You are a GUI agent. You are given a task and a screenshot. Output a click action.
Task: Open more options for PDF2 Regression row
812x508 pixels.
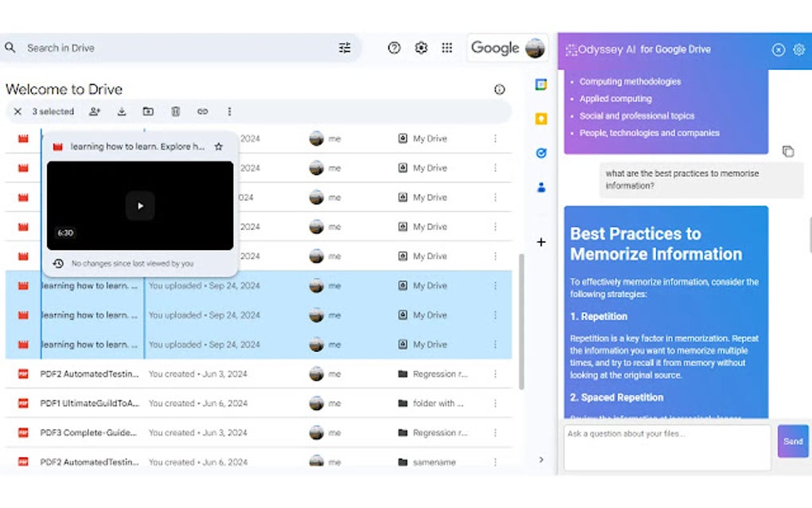(496, 374)
